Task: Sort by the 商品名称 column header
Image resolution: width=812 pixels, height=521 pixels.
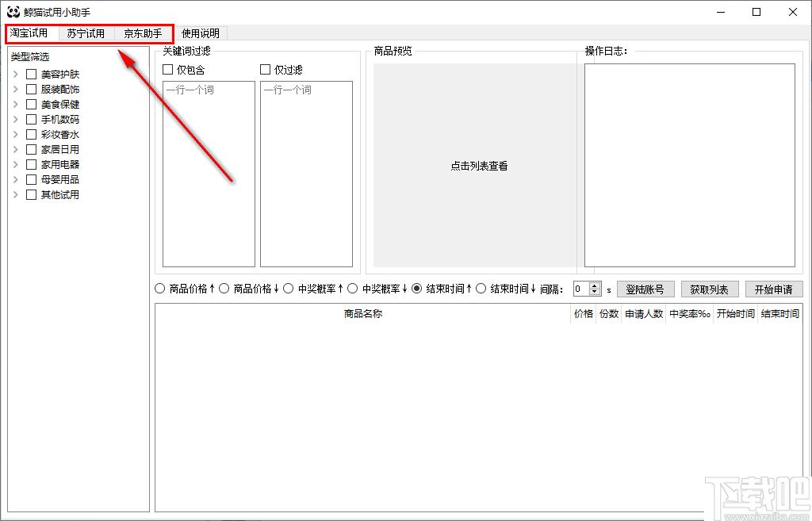Action: coord(362,313)
